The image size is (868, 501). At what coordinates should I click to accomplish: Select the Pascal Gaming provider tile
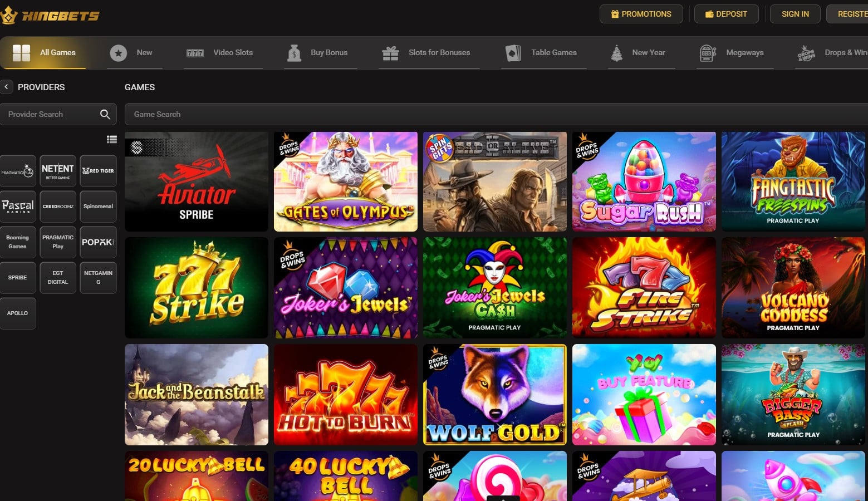coord(18,207)
